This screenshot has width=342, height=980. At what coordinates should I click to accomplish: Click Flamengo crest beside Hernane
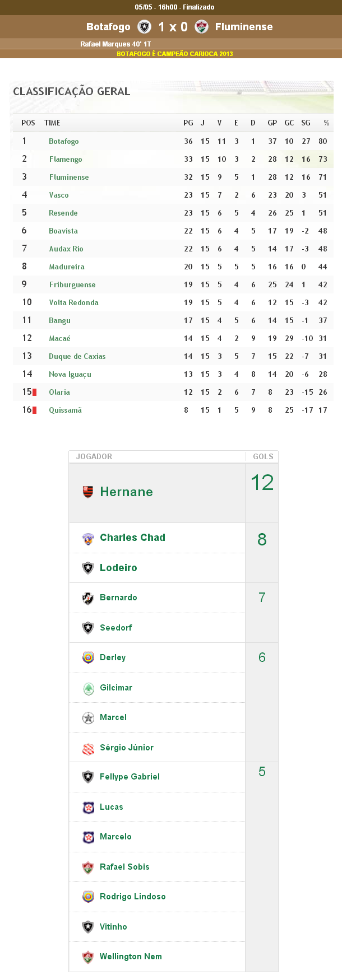pyautogui.click(x=88, y=492)
